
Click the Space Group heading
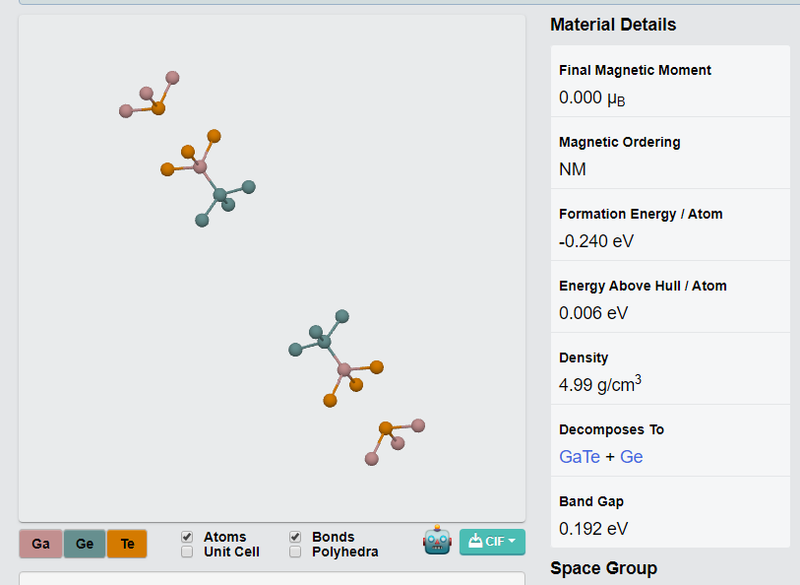tap(603, 568)
